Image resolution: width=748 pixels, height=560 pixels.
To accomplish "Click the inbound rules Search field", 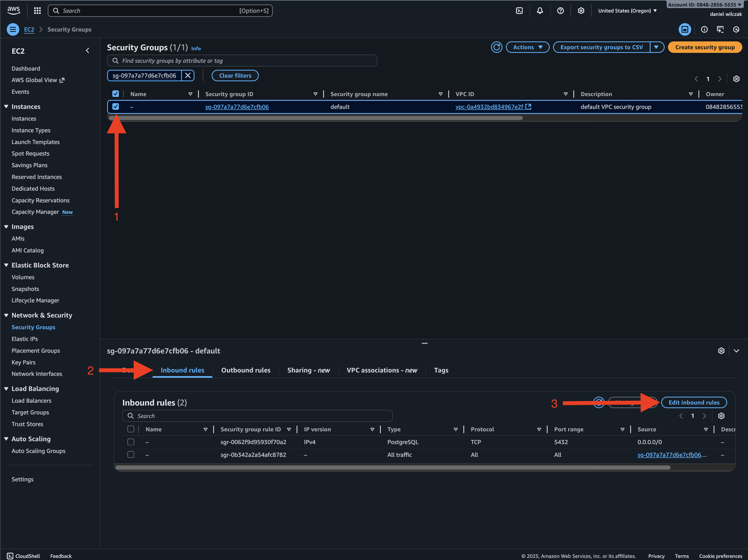I will [257, 416].
